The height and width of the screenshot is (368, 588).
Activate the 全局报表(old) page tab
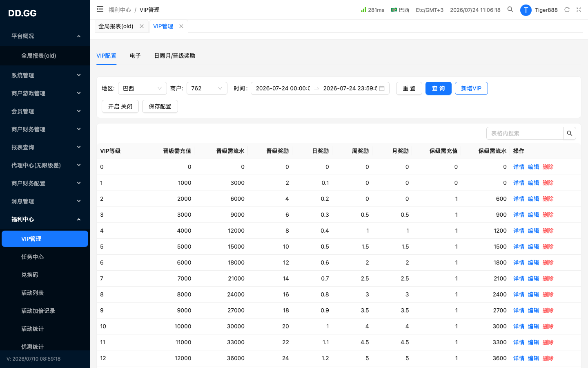116,26
